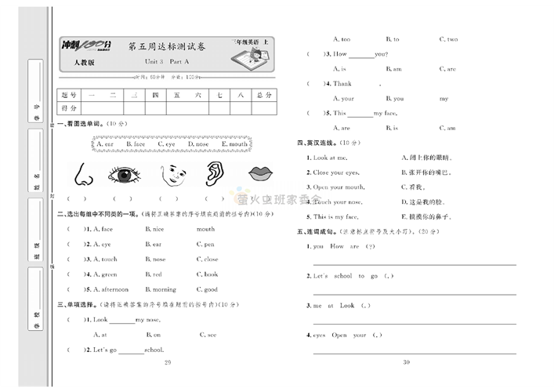The height and width of the screenshot is (392, 554).
Task: Click page number 30
Action: (x=407, y=362)
